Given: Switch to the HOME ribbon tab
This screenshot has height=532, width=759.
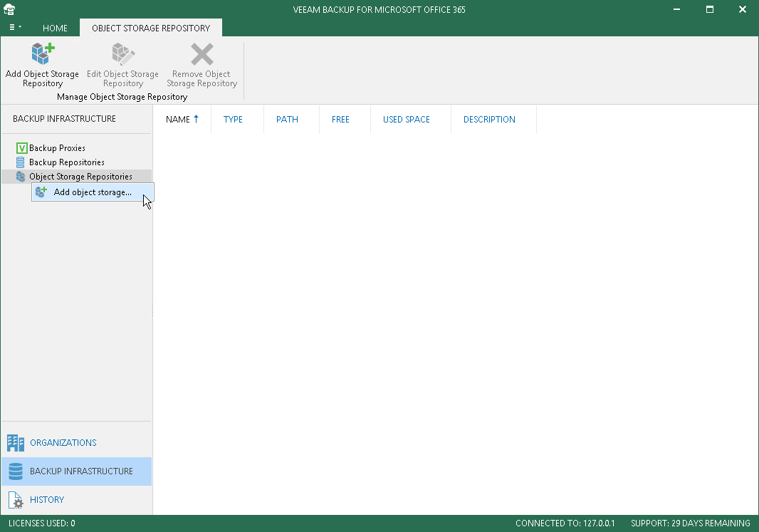Looking at the screenshot, I should coord(56,28).
